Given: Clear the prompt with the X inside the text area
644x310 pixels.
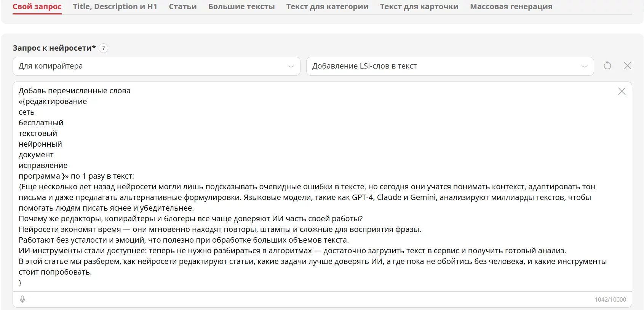Looking at the screenshot, I should click(622, 91).
